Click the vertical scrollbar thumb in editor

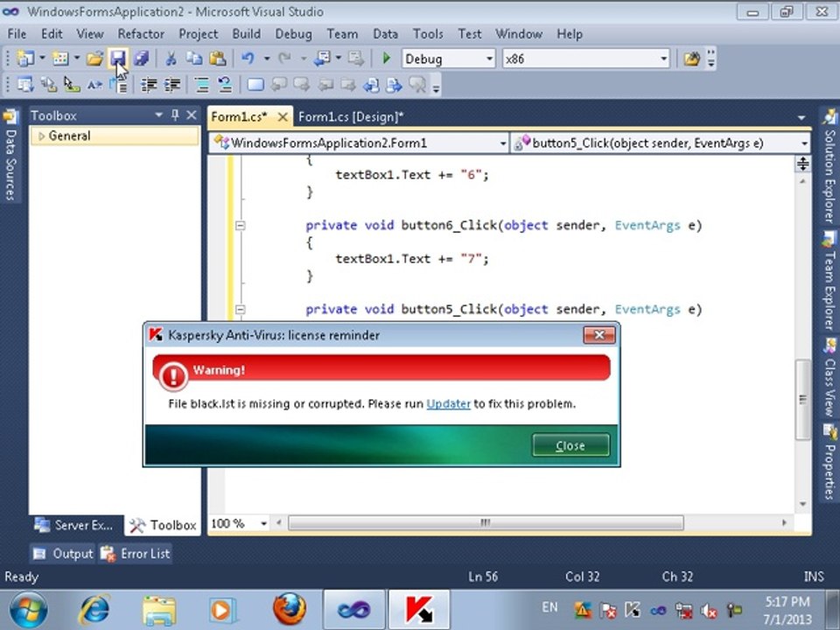pyautogui.click(x=802, y=399)
